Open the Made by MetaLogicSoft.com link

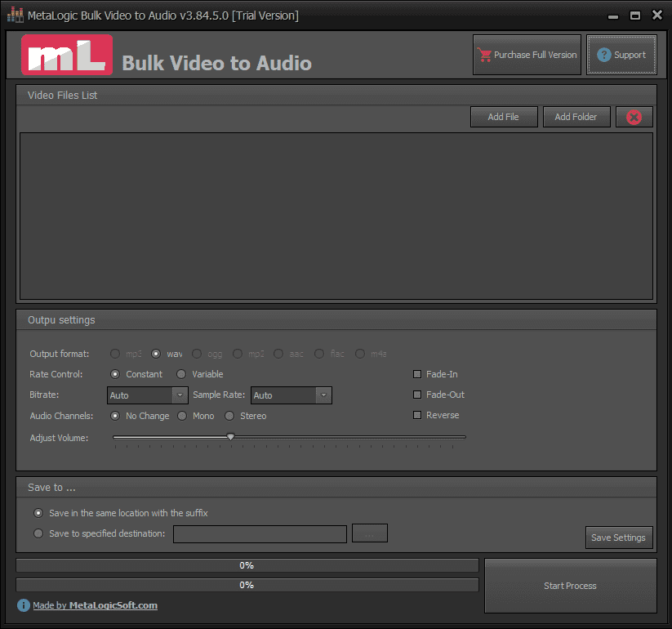tap(96, 605)
